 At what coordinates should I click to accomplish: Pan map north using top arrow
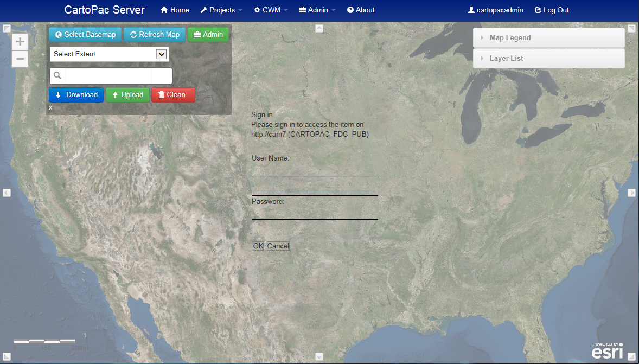(319, 28)
